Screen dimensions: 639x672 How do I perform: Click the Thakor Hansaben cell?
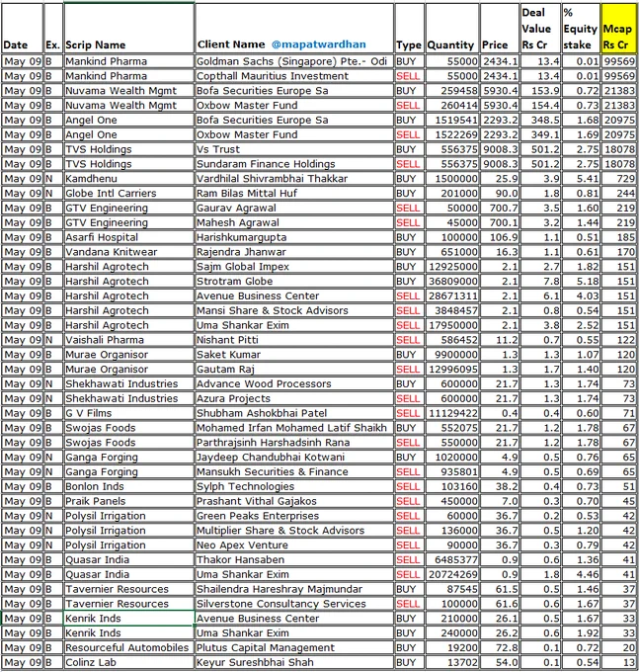click(294, 559)
